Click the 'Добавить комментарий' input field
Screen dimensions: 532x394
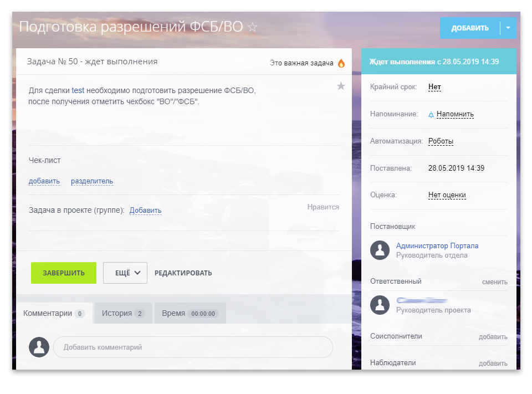[193, 347]
